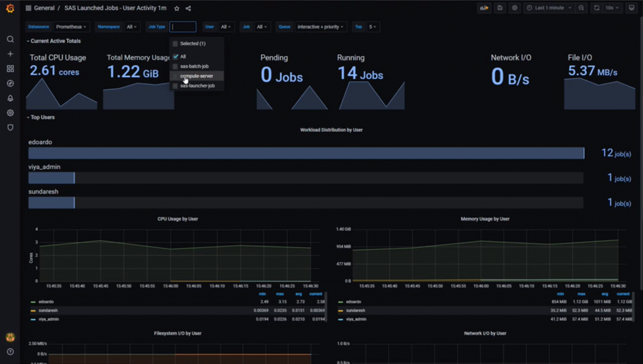Open the Last 1 minute time picker

[x=549, y=8]
